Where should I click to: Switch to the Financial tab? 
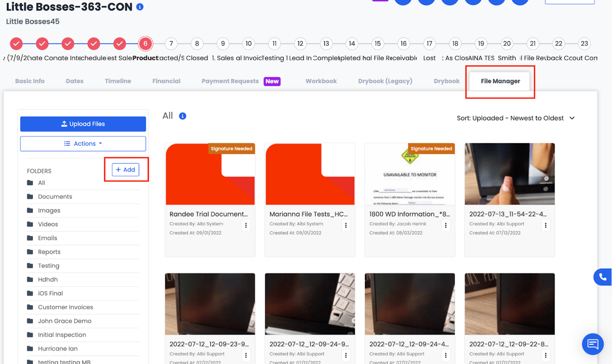[x=166, y=81]
